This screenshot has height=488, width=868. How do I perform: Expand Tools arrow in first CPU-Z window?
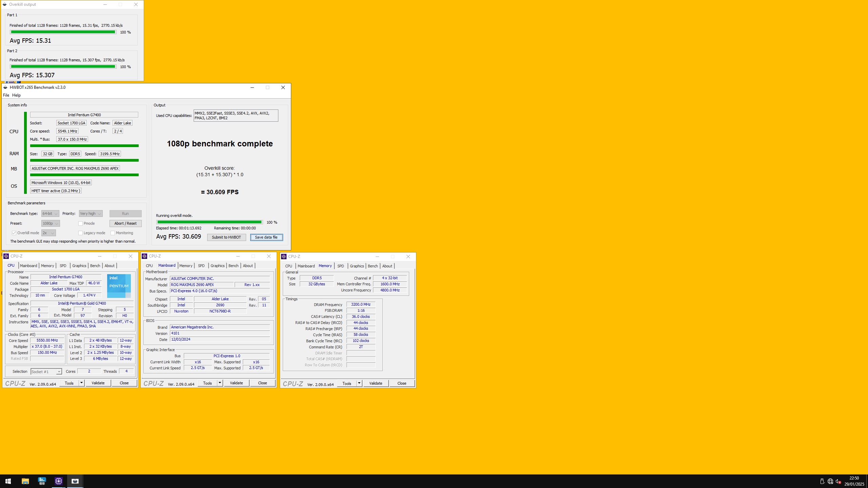coord(81,383)
